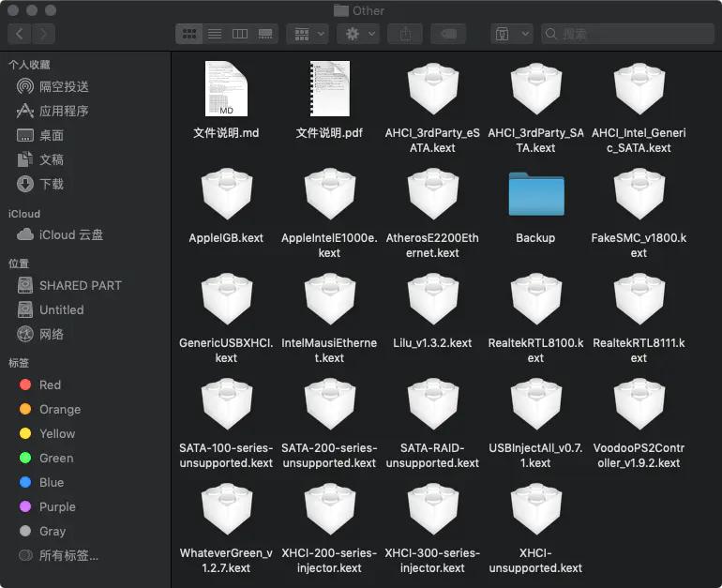Open the gear action menu
722x588 pixels.
click(359, 34)
